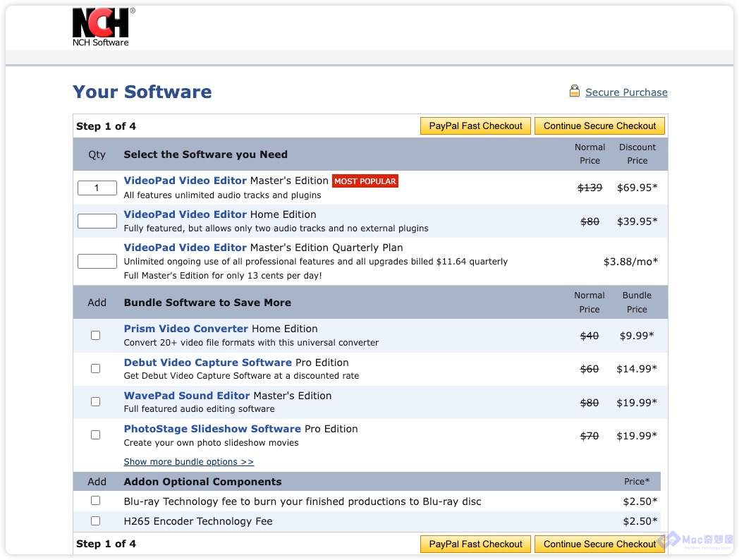The width and height of the screenshot is (739, 560).
Task: Click 'Get Debut Video Capture Software at a discounted rate'
Action: pos(241,376)
